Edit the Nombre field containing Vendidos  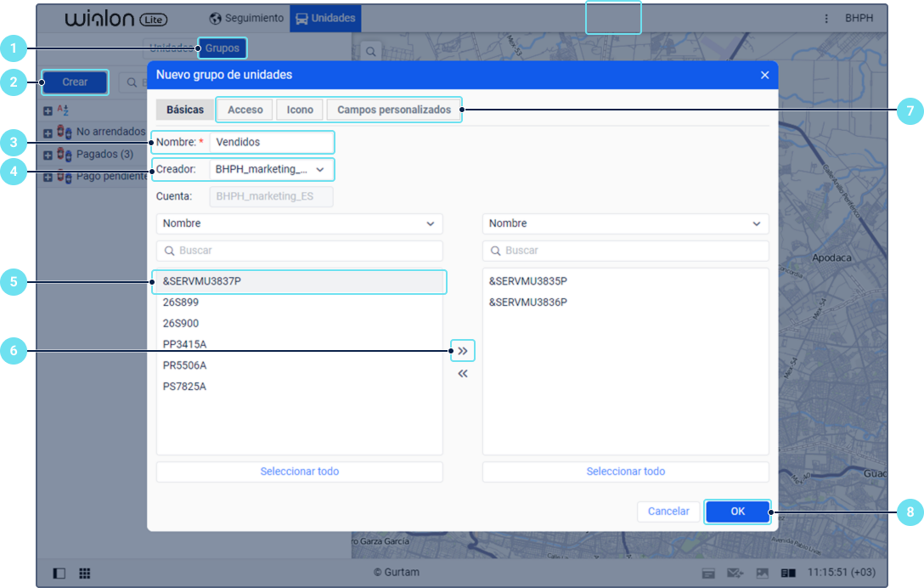[272, 142]
